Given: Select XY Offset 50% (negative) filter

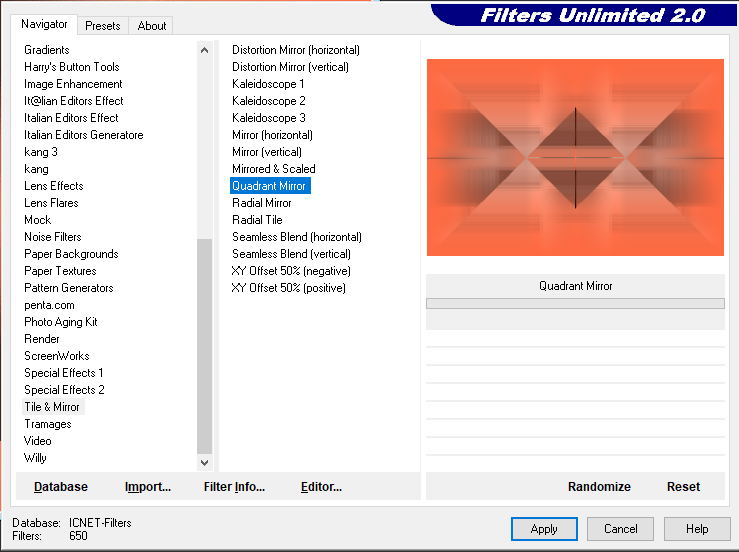Looking at the screenshot, I should [x=291, y=271].
